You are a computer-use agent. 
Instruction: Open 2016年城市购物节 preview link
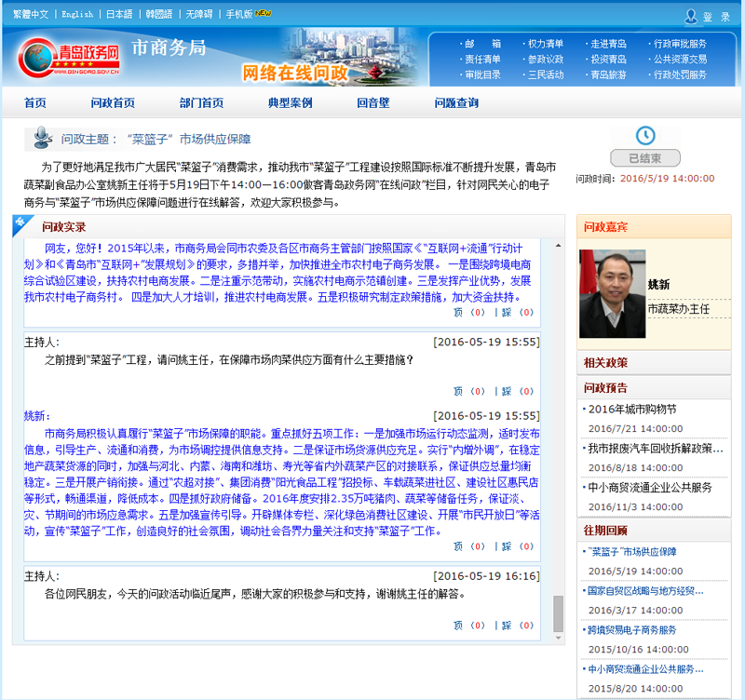coord(632,409)
